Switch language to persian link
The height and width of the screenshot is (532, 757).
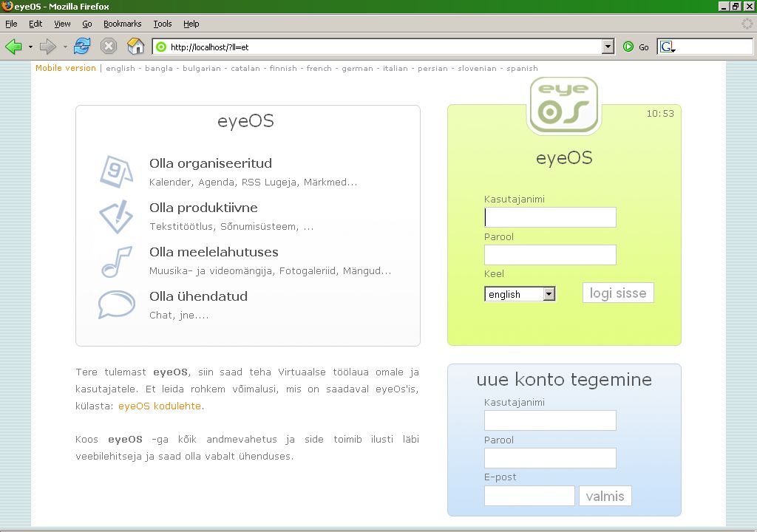[432, 69]
